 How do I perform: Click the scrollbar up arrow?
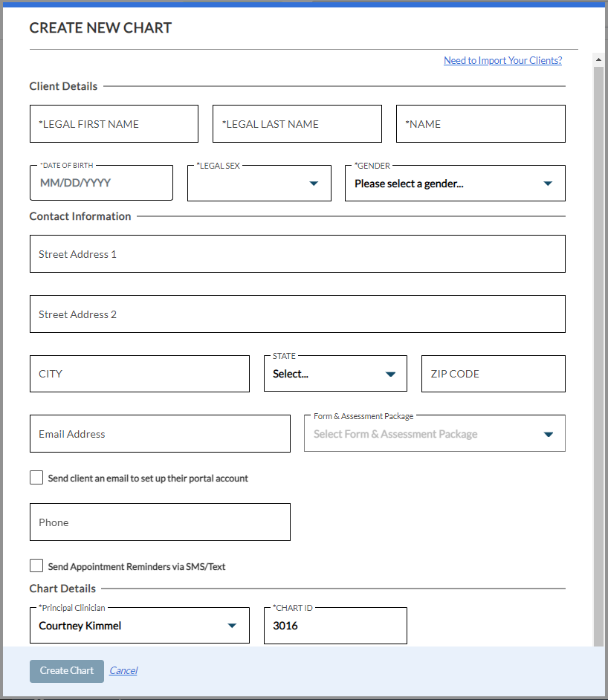coord(598,59)
